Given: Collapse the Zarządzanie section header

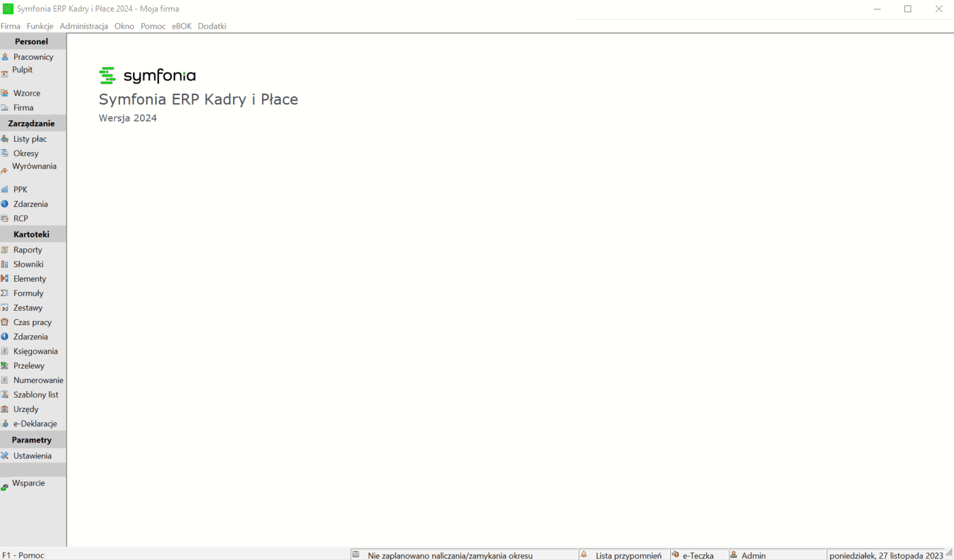Looking at the screenshot, I should 33,124.
